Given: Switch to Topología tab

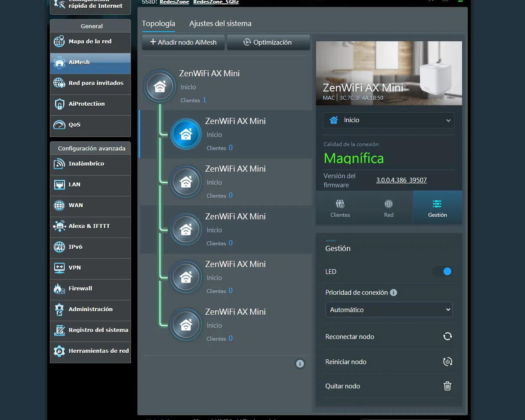Looking at the screenshot, I should pos(159,23).
